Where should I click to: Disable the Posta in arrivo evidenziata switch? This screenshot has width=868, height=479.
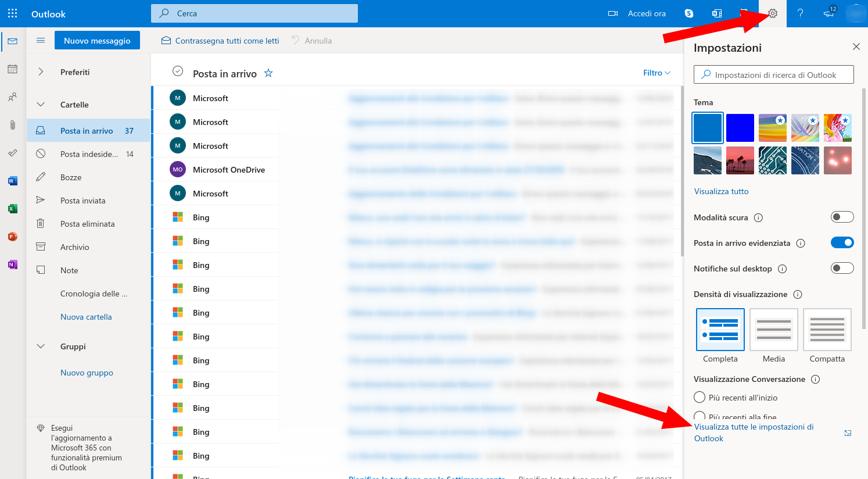(x=842, y=242)
